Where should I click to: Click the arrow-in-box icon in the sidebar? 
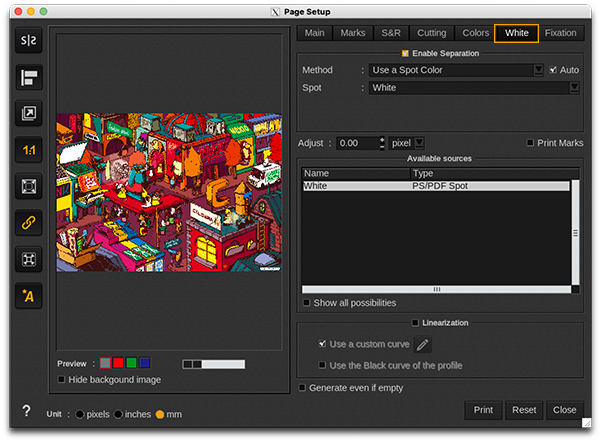click(28, 114)
